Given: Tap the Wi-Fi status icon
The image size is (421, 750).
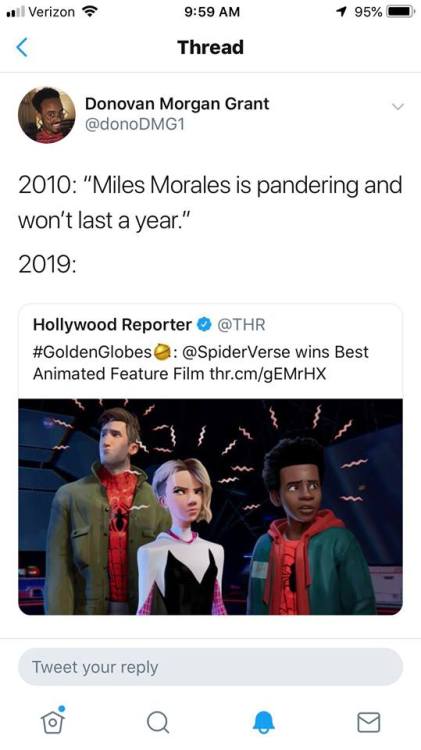Looking at the screenshot, I should coord(88,12).
